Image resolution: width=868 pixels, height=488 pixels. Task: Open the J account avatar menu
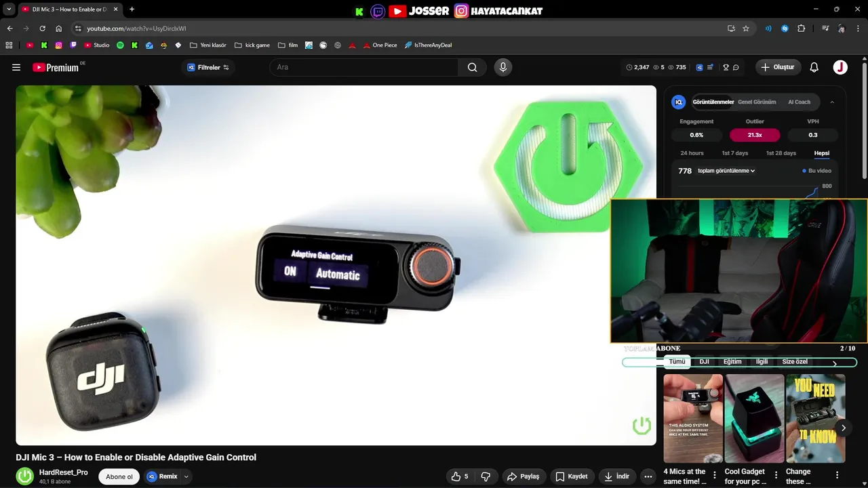tap(840, 67)
